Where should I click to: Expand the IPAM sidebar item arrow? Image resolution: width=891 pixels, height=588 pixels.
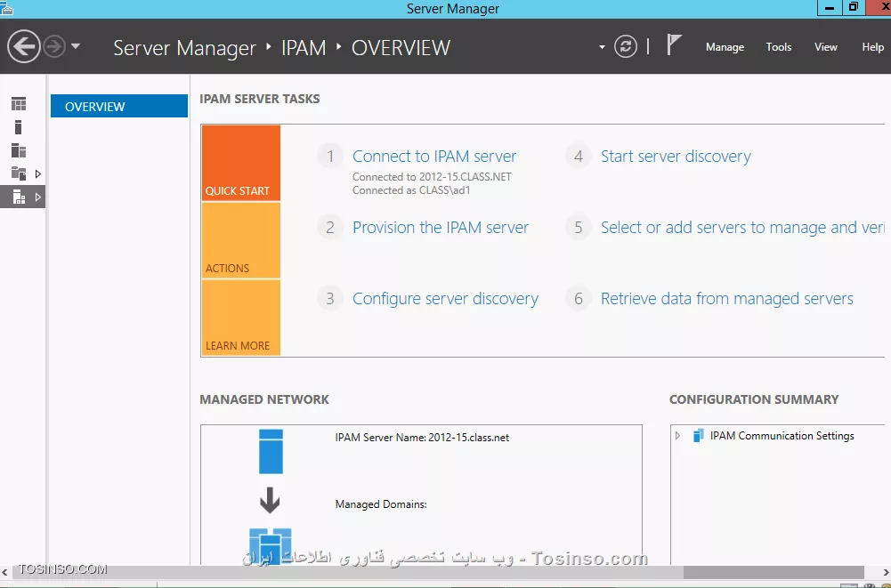38,197
